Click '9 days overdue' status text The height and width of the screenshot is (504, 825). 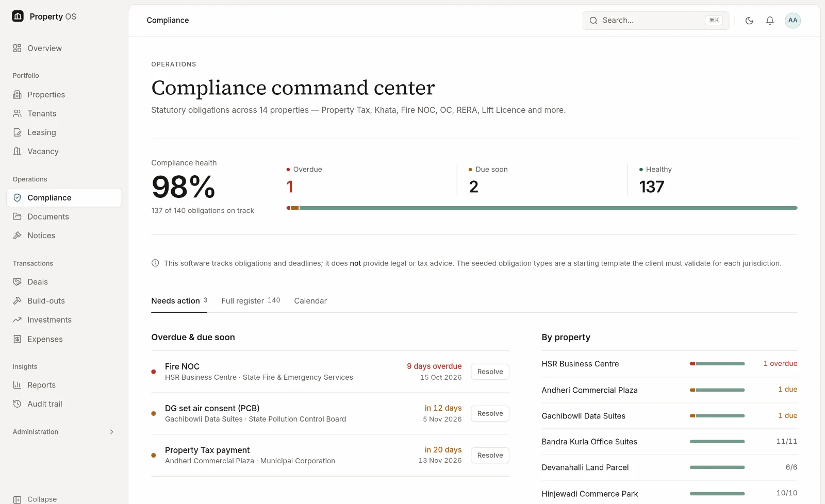(434, 366)
